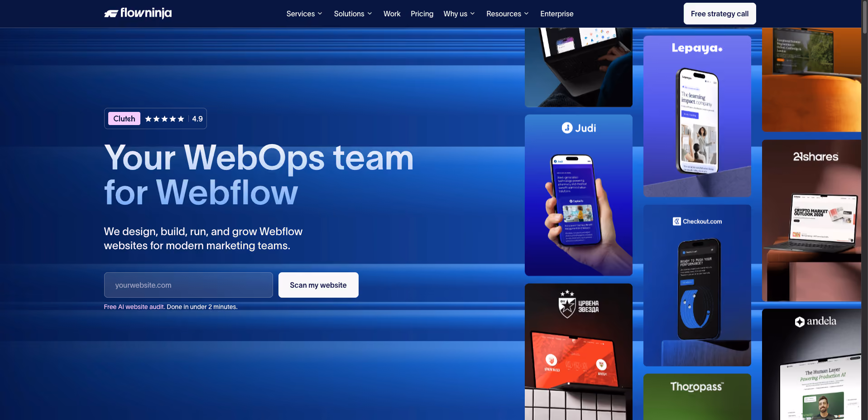The image size is (868, 420).
Task: Click the flowninja logo
Action: pyautogui.click(x=138, y=14)
